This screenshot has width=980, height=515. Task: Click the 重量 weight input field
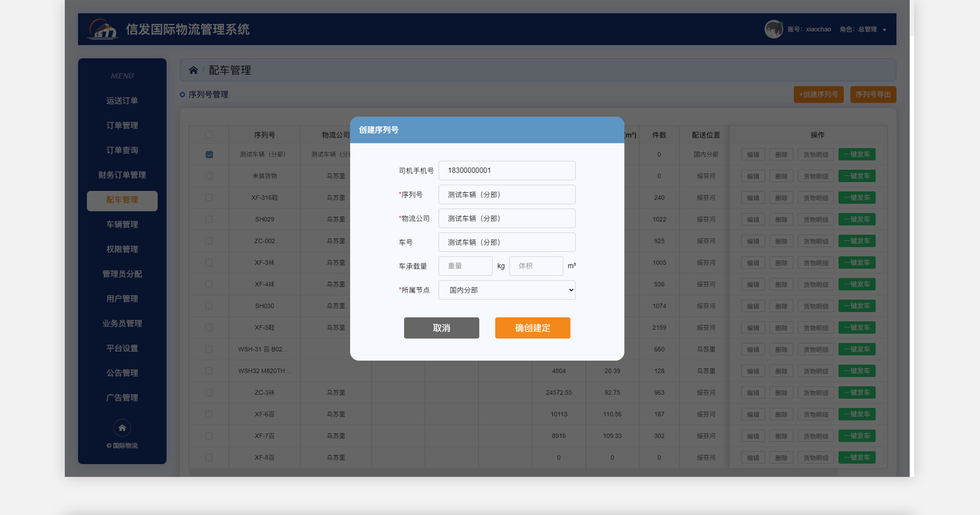pos(465,266)
